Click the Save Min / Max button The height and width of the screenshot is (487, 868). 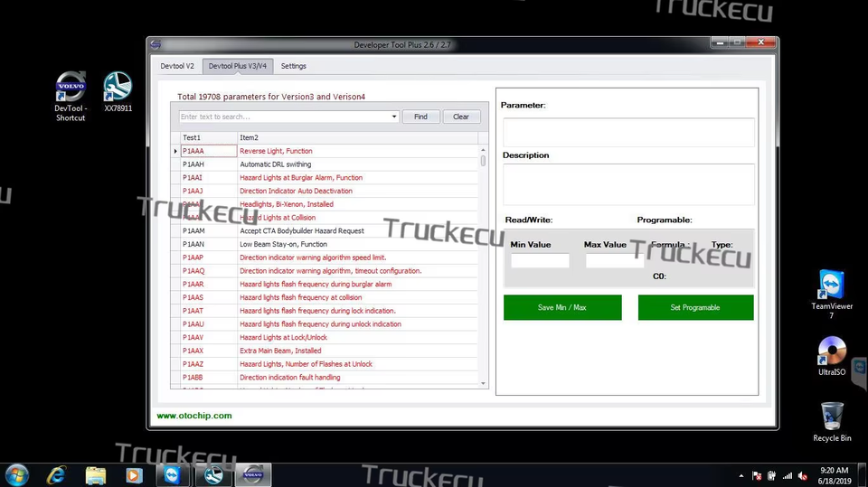(562, 307)
